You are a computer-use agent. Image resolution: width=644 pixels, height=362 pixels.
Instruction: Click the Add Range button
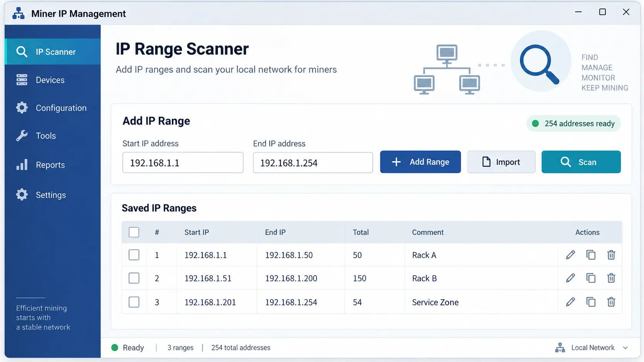[x=420, y=162]
